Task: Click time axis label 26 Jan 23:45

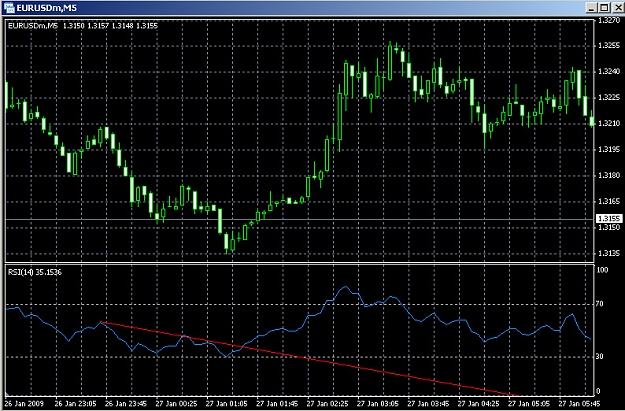Action: click(126, 404)
